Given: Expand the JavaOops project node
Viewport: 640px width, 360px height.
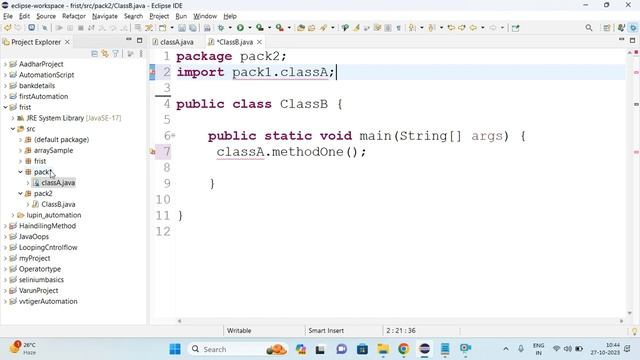Looking at the screenshot, I should click(5, 237).
